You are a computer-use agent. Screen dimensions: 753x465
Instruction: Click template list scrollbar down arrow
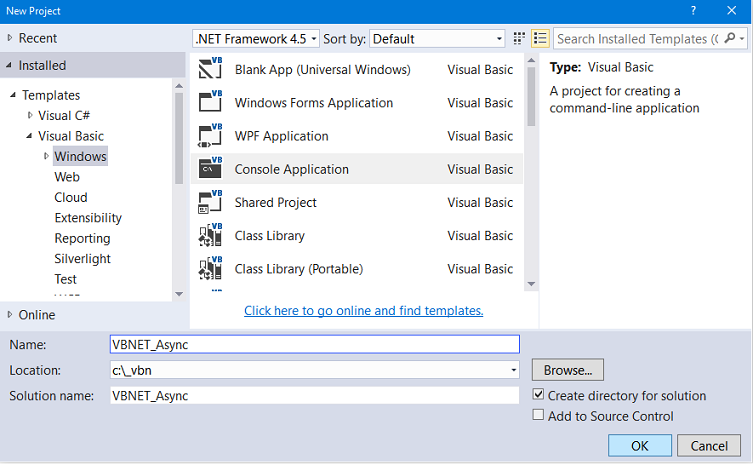coord(531,284)
